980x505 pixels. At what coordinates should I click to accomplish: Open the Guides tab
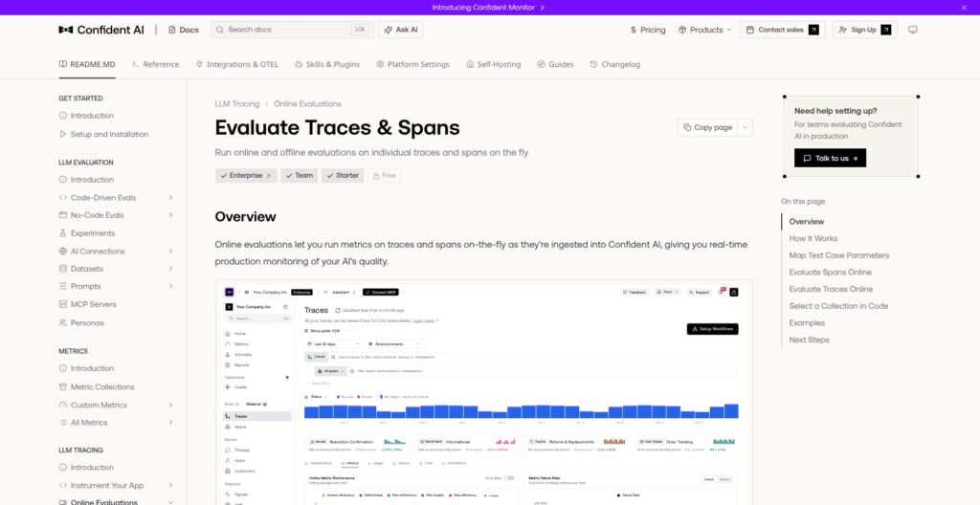click(556, 64)
